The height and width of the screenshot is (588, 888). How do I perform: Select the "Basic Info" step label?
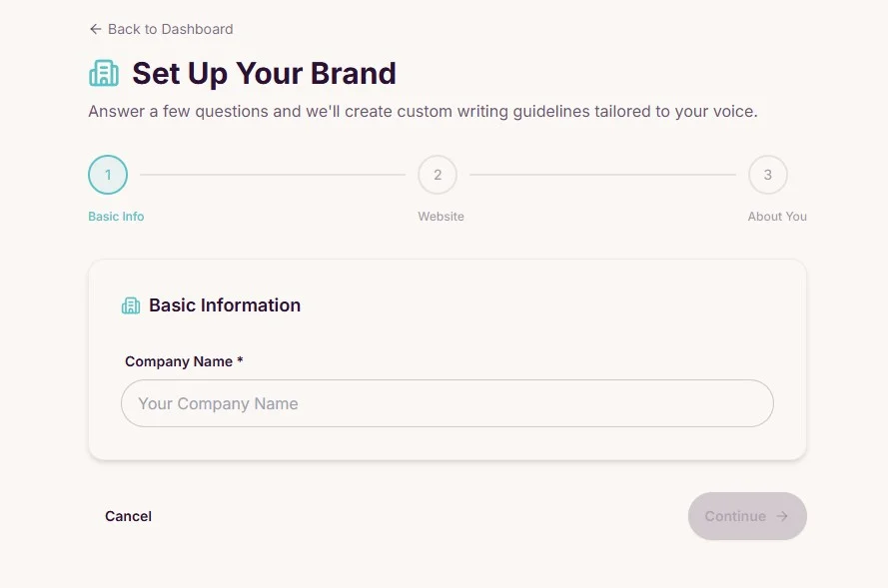[x=115, y=216]
